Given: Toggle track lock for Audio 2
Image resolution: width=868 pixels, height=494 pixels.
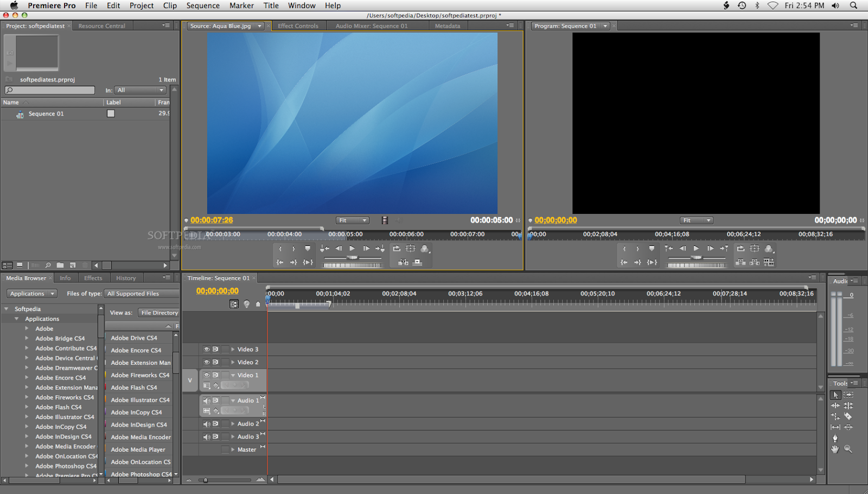Looking at the screenshot, I should (x=225, y=423).
